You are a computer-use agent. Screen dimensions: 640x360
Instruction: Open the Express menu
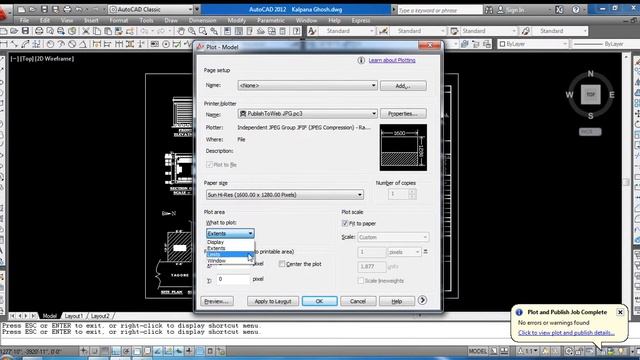coord(360,20)
